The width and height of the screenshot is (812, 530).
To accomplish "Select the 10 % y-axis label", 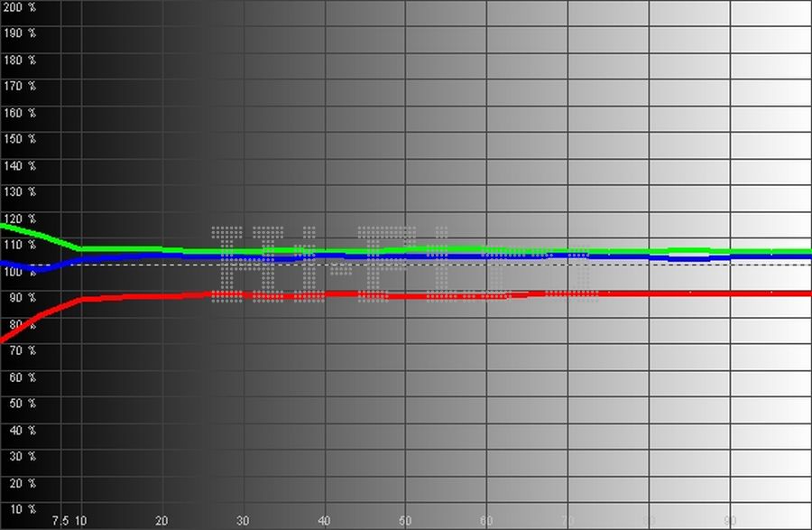I will 21,509.
